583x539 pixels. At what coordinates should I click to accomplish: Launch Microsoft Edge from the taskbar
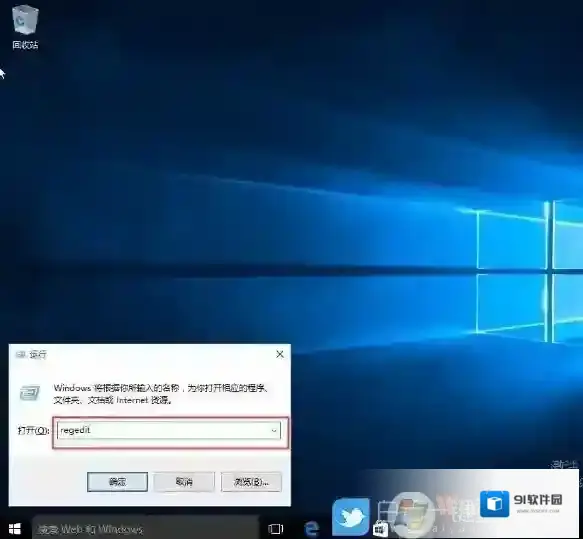(311, 528)
